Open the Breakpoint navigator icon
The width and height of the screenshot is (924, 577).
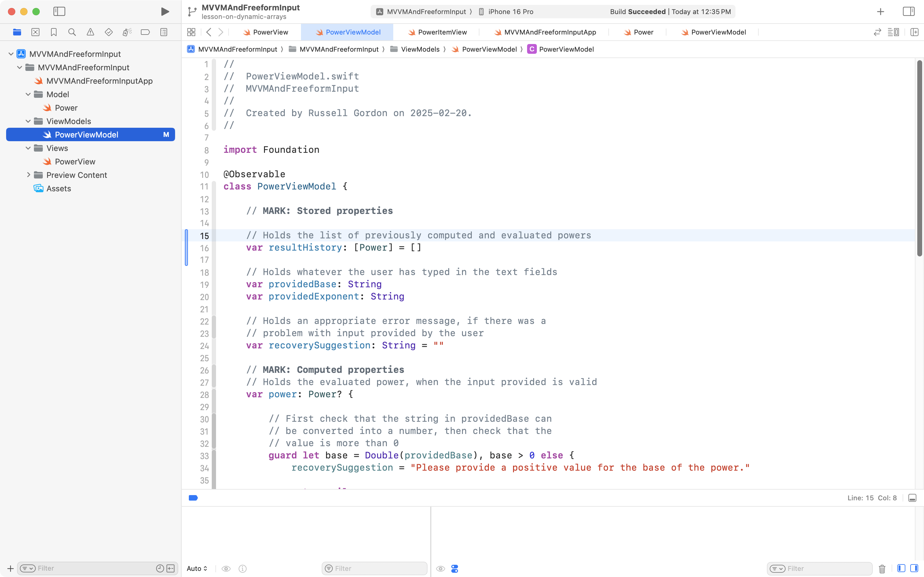click(x=145, y=32)
